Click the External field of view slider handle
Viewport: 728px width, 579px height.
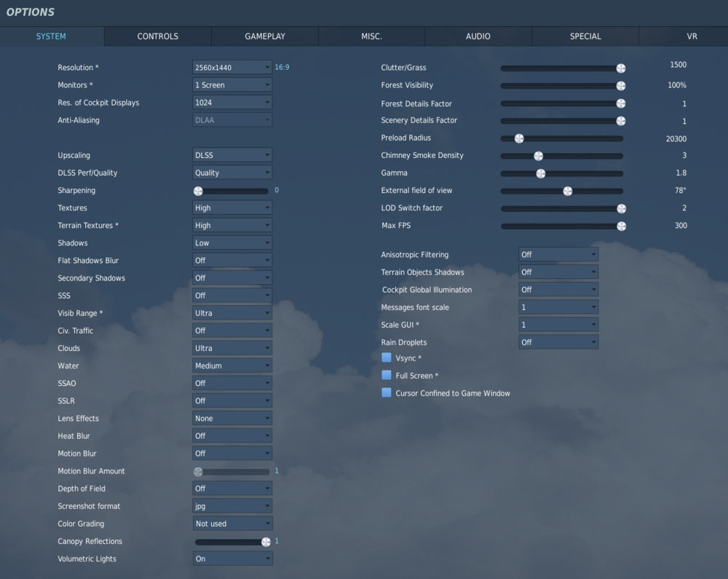pos(567,191)
